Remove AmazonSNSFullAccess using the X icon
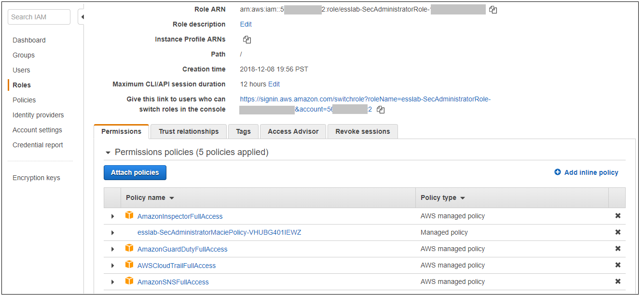 click(617, 282)
